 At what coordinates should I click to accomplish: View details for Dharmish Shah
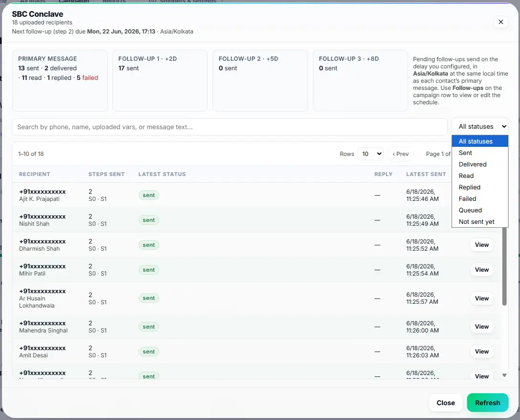click(x=482, y=244)
